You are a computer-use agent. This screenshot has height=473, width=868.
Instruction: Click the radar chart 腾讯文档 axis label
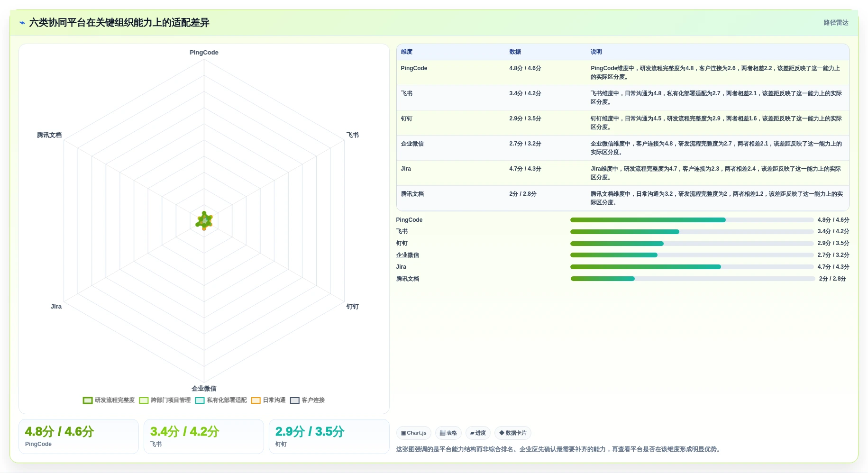coord(49,135)
